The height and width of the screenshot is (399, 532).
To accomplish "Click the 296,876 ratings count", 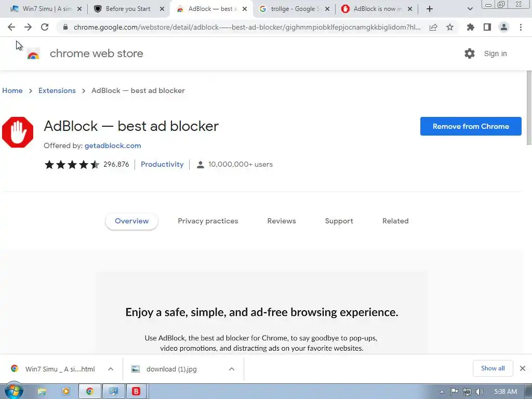I will 116,164.
